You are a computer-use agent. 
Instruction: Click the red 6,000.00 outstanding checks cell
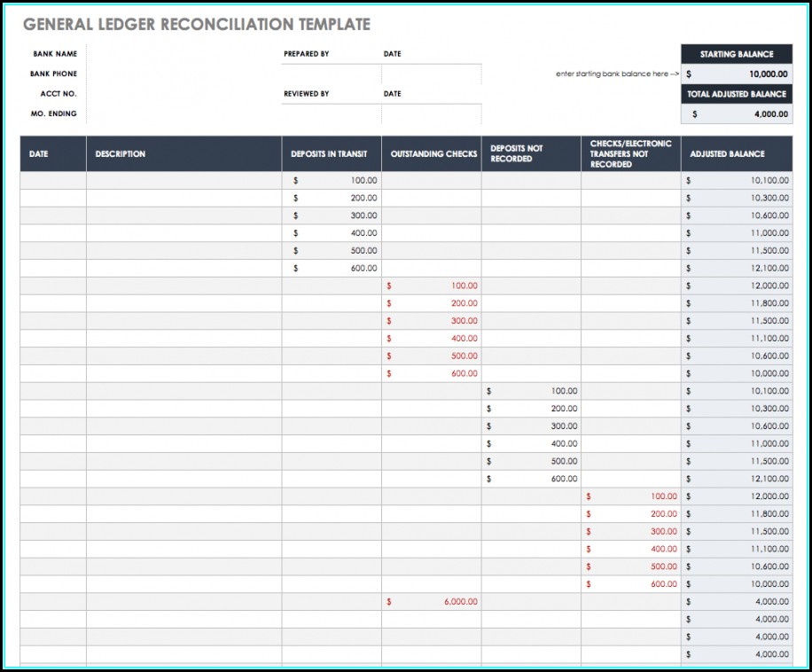433,602
